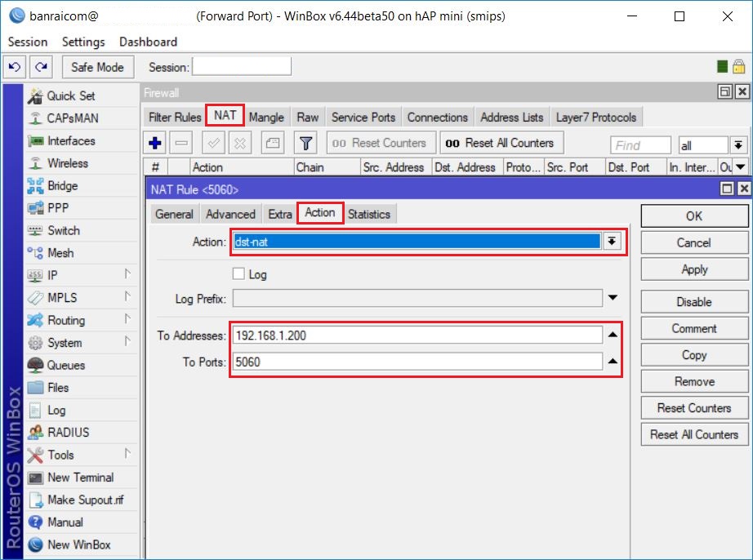Open the Action dropdown showing dst-nat
Image resolution: width=753 pixels, height=560 pixels.
[x=612, y=241]
